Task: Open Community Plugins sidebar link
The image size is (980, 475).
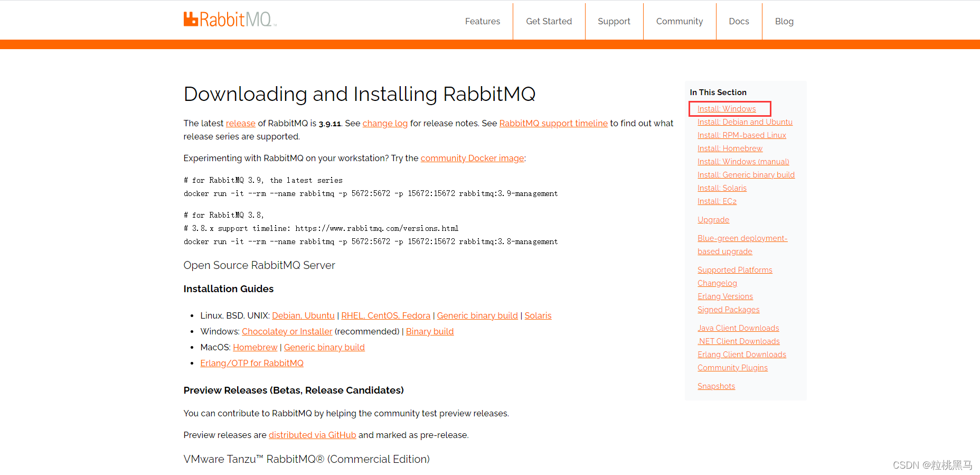Action: pyautogui.click(x=732, y=368)
